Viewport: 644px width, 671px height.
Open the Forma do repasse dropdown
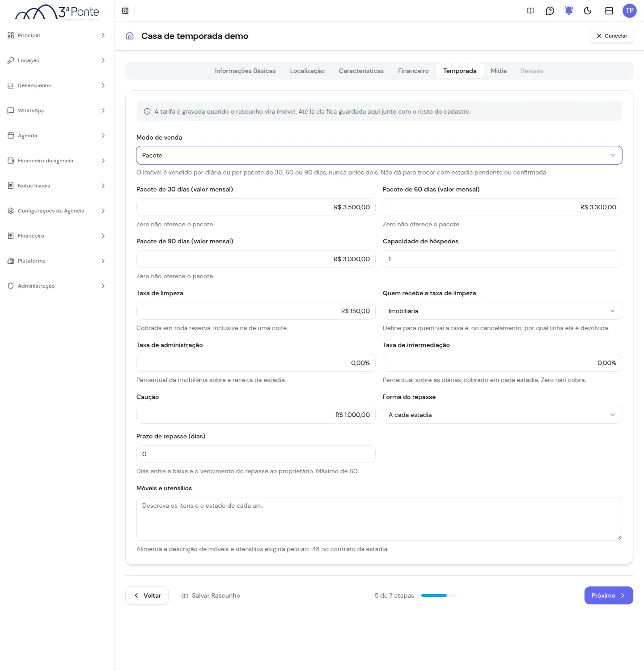pos(502,415)
